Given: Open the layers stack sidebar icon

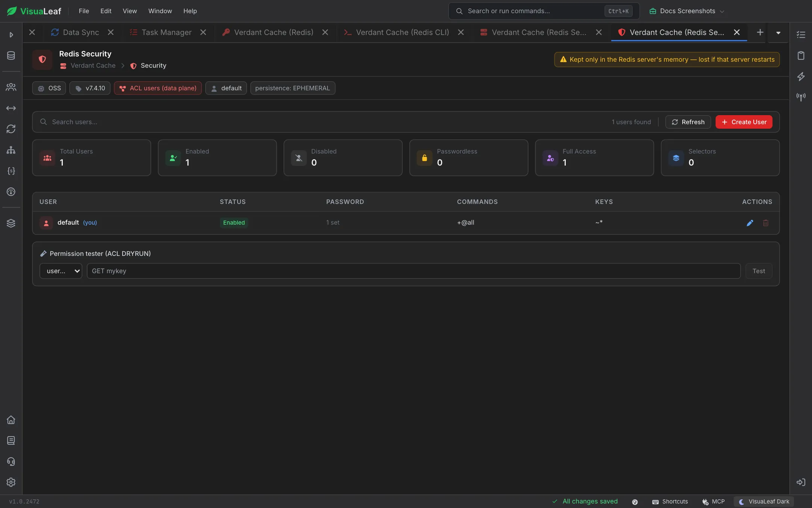Looking at the screenshot, I should tap(11, 223).
